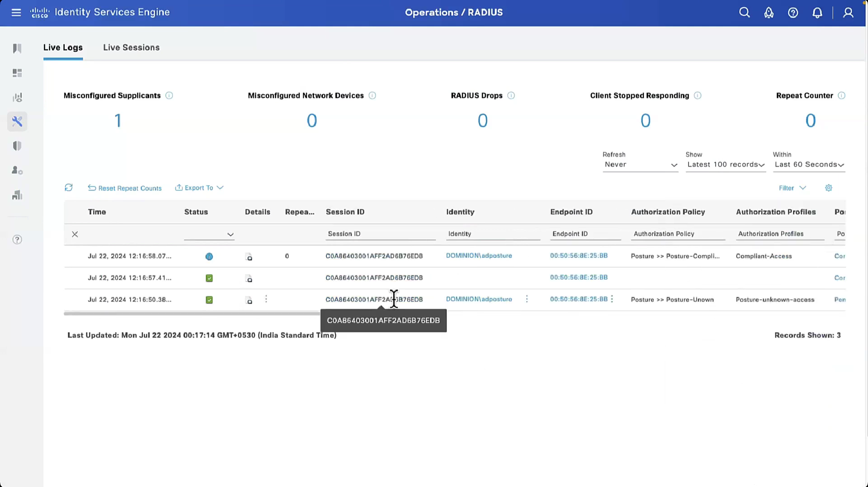Viewport: 868px width, 487px height.
Task: Switch to the Live Sessions tab
Action: point(131,47)
